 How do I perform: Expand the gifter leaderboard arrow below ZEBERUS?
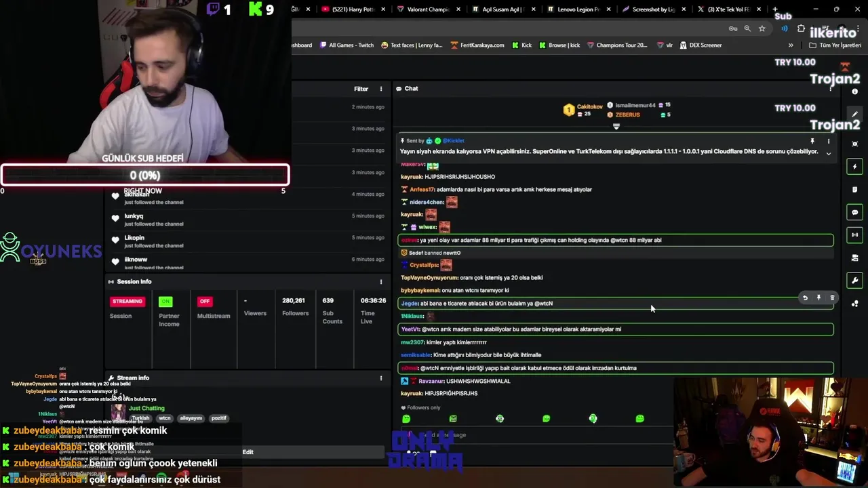[616, 126]
